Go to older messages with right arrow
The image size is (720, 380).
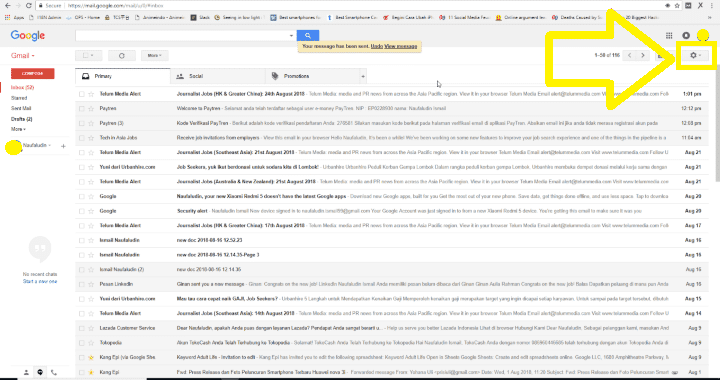click(x=642, y=56)
